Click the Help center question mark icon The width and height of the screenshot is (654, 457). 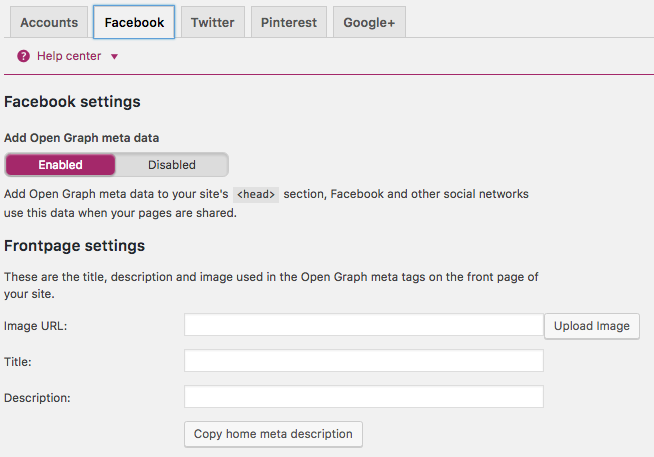point(23,56)
